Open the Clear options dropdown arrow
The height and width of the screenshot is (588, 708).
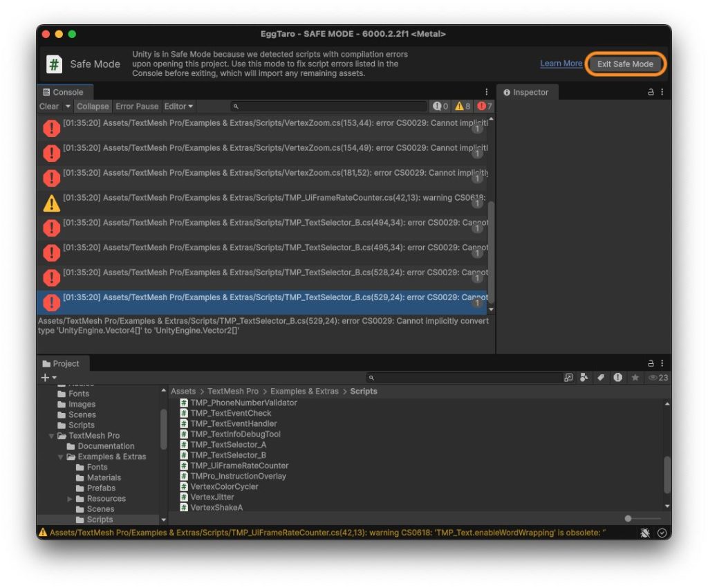(68, 106)
